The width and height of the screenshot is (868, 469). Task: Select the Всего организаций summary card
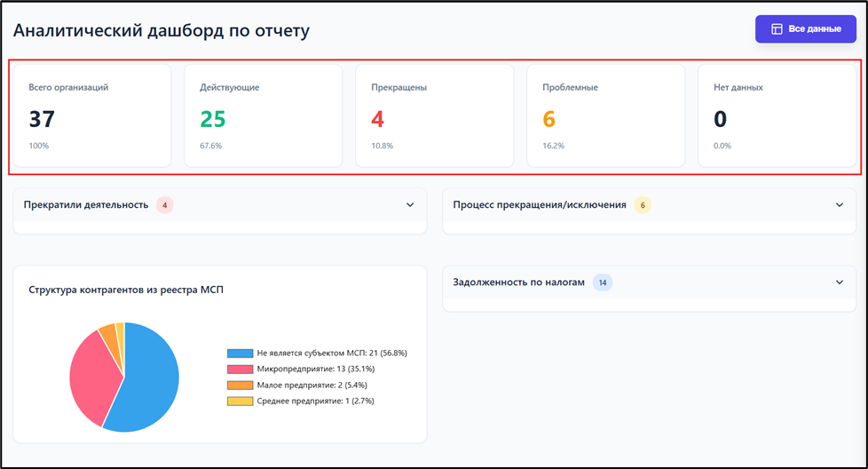tap(91, 115)
